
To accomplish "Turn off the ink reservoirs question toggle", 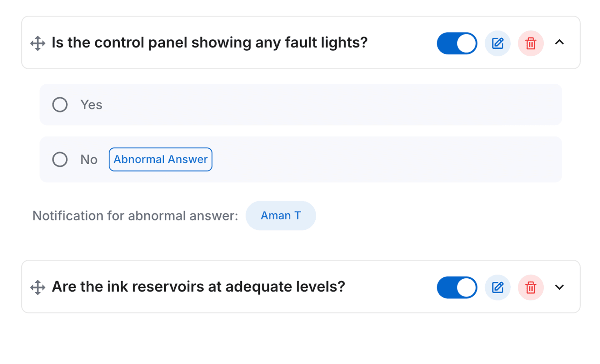I will (x=457, y=287).
